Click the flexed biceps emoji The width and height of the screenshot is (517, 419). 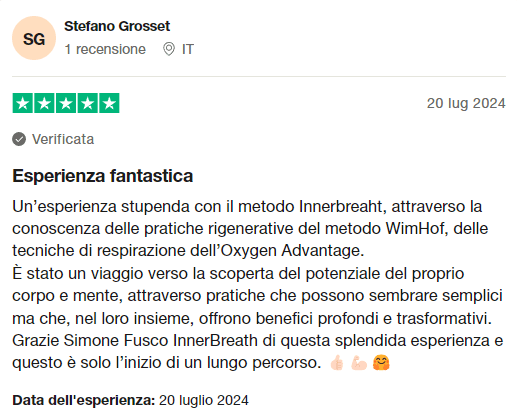pos(359,363)
